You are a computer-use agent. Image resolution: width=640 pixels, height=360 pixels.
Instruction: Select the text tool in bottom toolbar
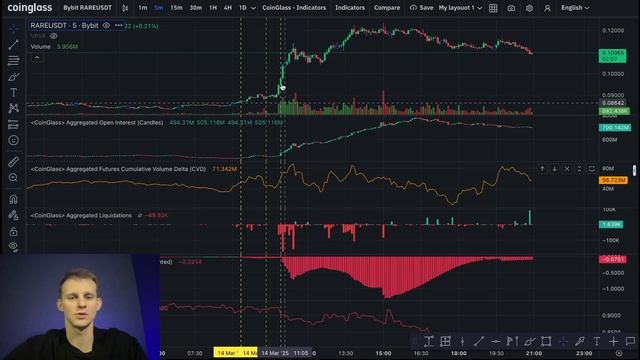tap(597, 341)
